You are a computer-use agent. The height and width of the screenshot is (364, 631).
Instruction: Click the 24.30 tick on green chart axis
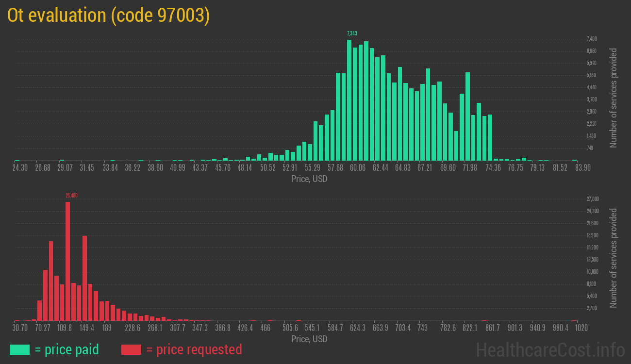point(20,168)
